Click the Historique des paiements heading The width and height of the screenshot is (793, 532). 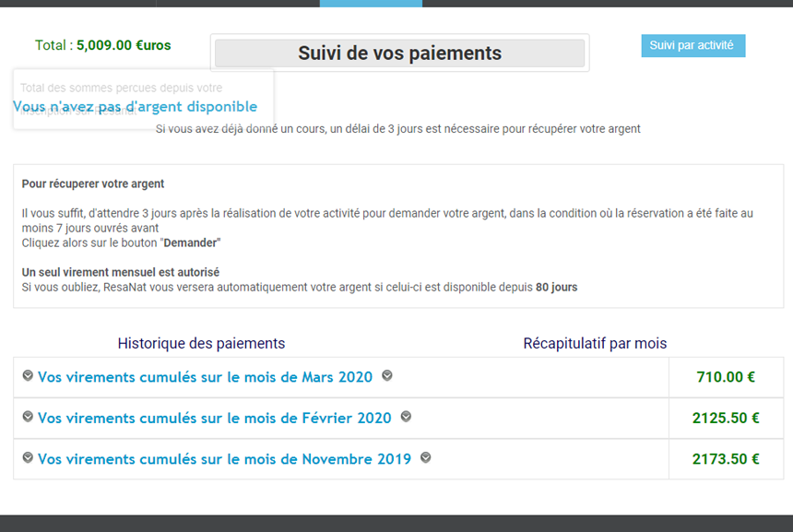coord(201,343)
